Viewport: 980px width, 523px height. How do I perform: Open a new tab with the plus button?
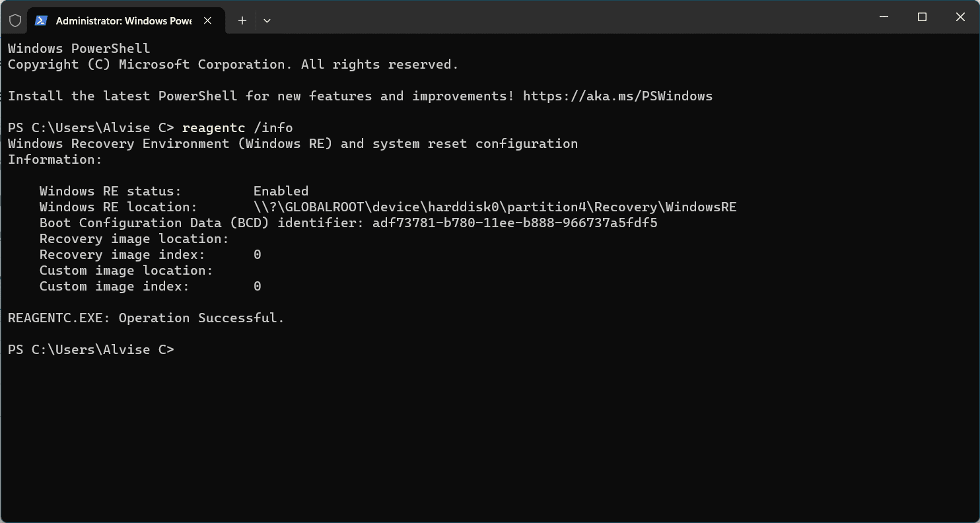(x=242, y=20)
